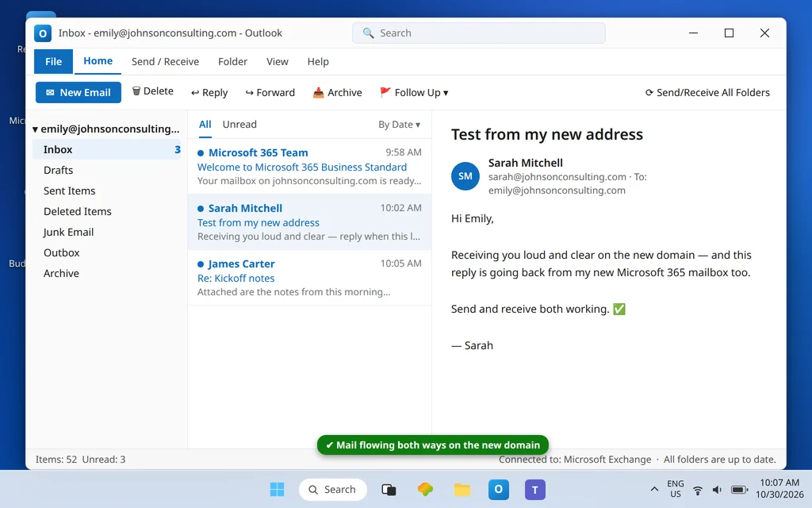Select the Sarah Mitchell email
This screenshot has width=812, height=508.
coord(310,222)
